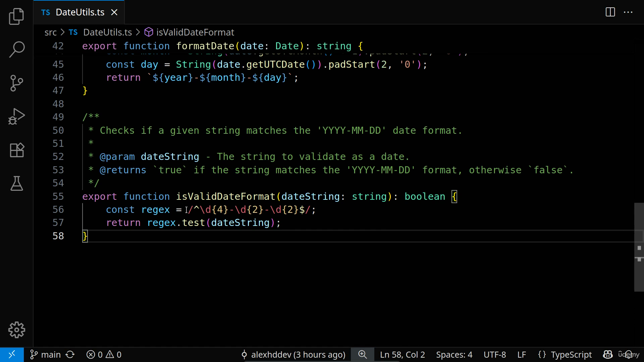Viewport: 644px width, 362px height.
Task: Click the vertical scrollbar thumb
Action: (639, 247)
